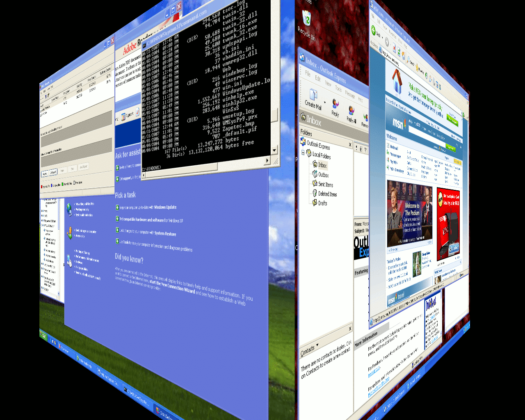Click the attachment column header icon
The width and height of the screenshot is (525, 420).
[361, 150]
